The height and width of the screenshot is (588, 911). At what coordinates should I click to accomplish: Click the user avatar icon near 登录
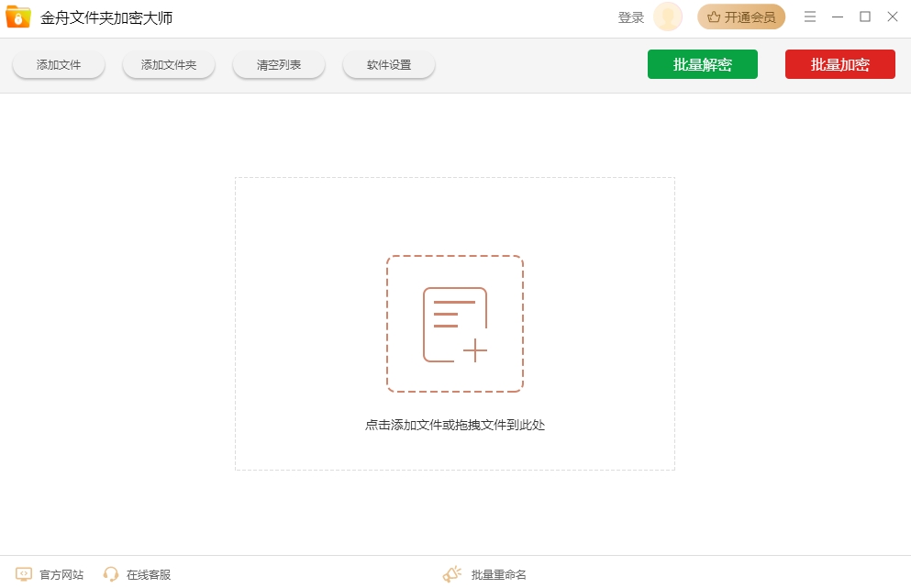[665, 17]
